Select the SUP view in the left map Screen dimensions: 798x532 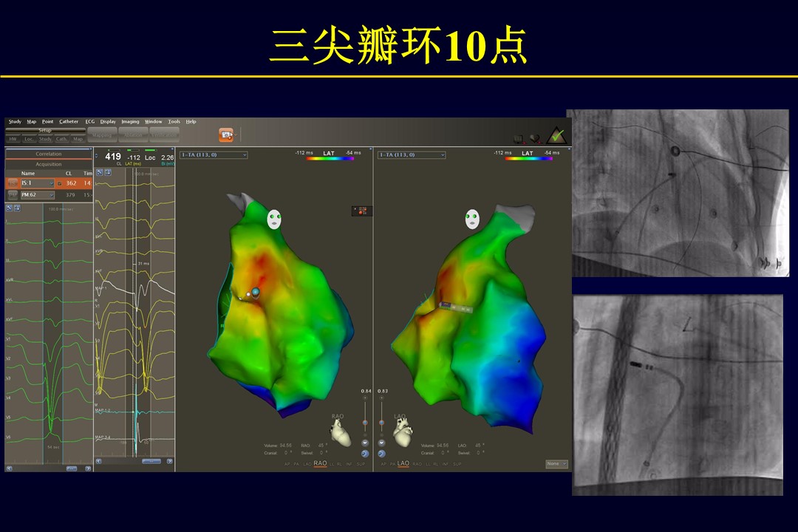click(361, 464)
